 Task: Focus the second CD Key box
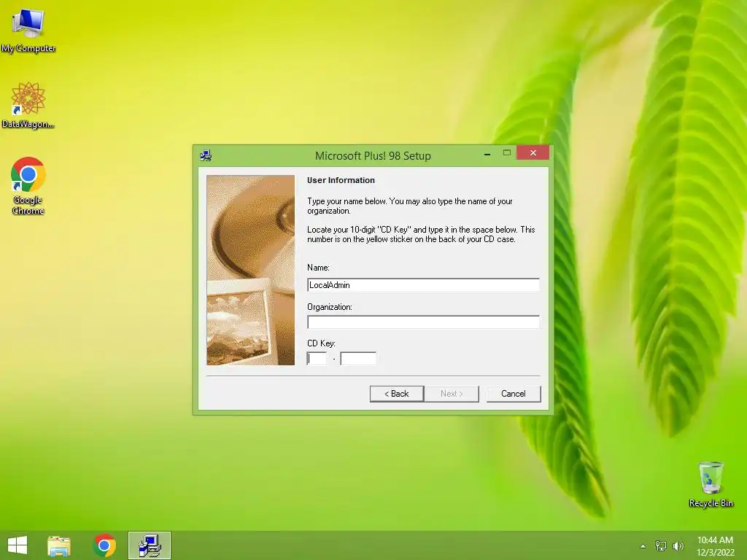click(x=358, y=359)
